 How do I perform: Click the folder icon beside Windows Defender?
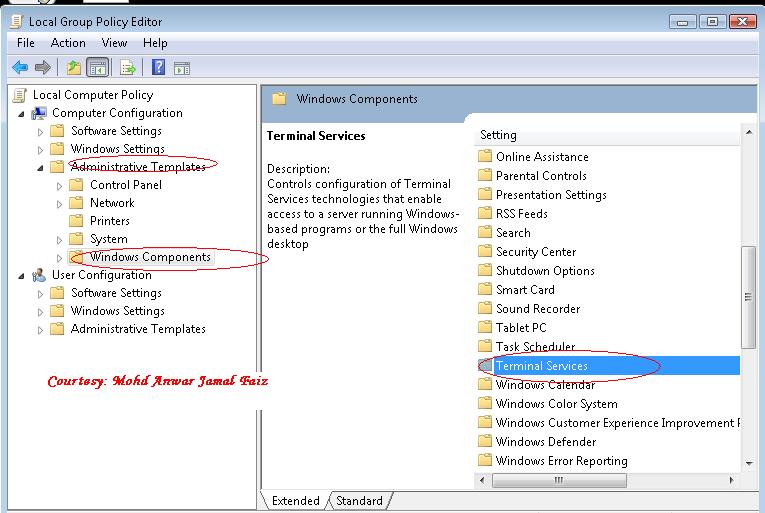tap(484, 441)
